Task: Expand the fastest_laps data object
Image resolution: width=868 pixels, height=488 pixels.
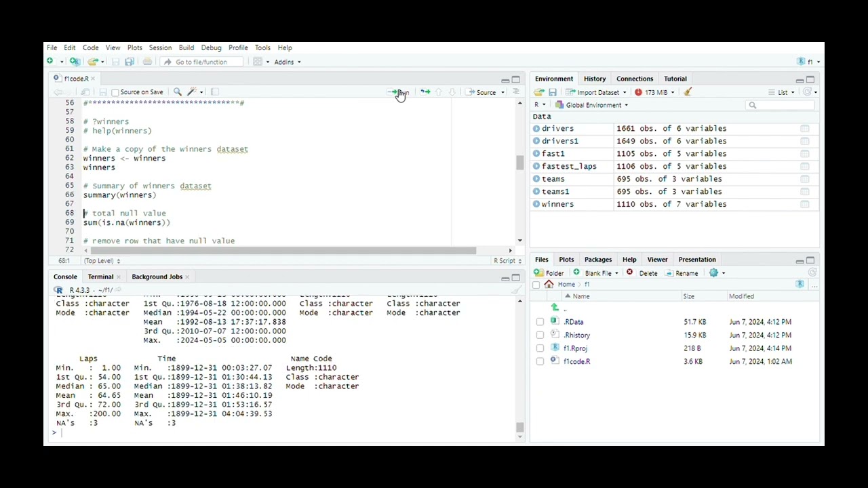Action: (x=536, y=167)
